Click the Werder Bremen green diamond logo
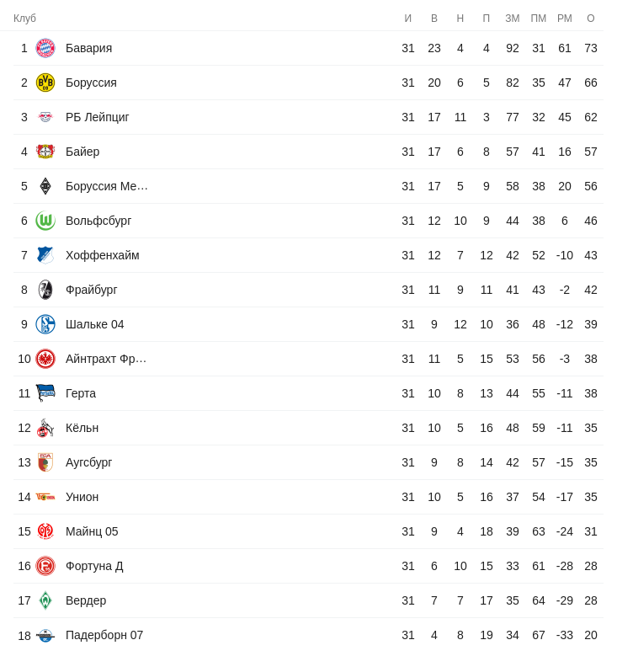This screenshot has width=633, height=672. [x=45, y=600]
